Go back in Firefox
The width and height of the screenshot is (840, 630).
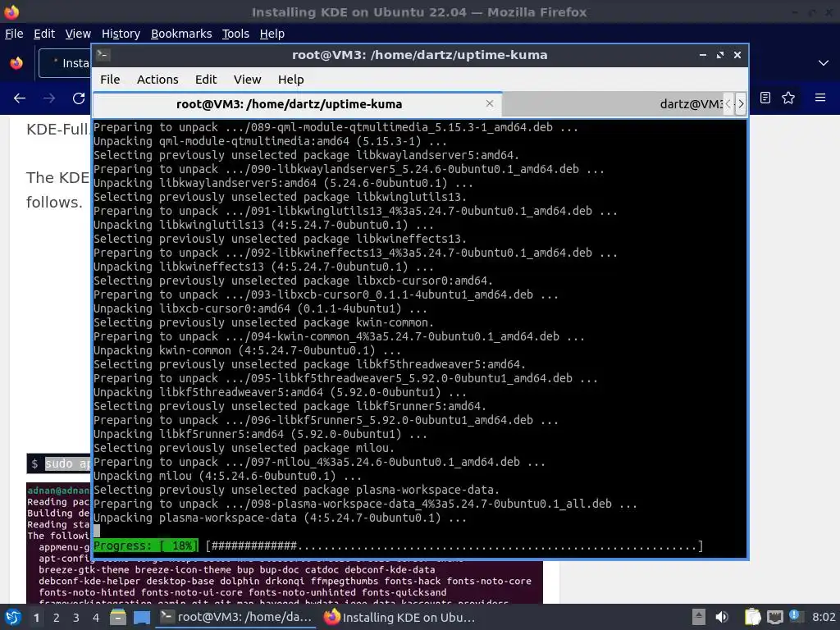point(20,98)
